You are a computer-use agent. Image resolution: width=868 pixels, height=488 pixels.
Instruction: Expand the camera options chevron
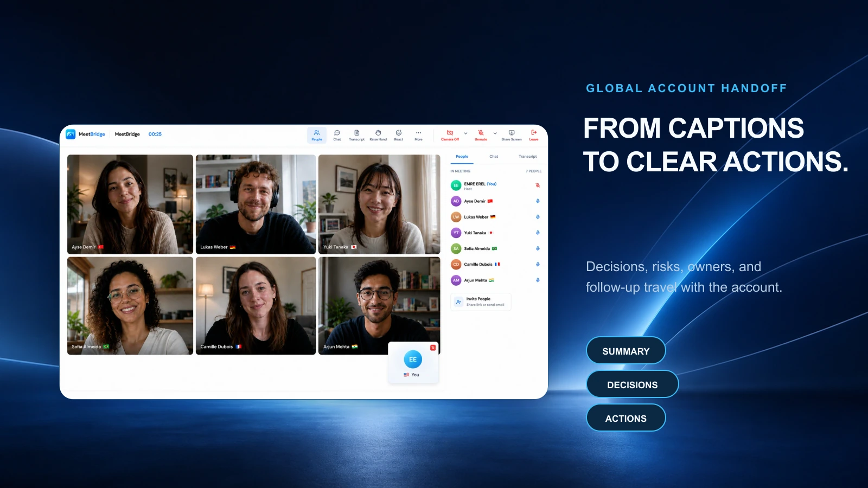coord(465,133)
